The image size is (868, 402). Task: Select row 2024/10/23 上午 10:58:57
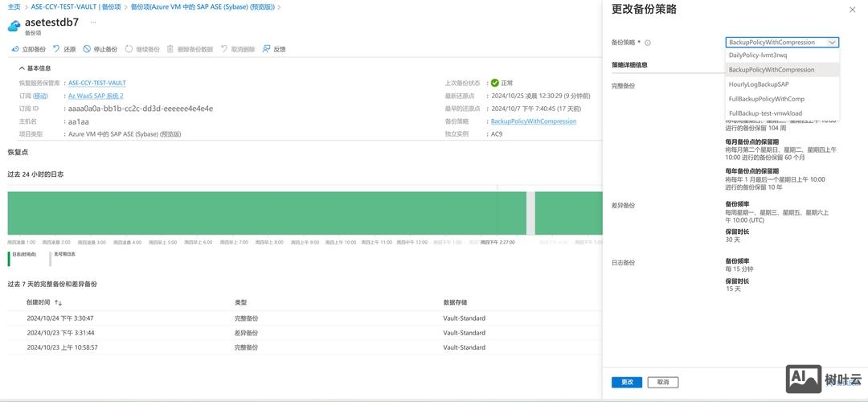pyautogui.click(x=305, y=348)
